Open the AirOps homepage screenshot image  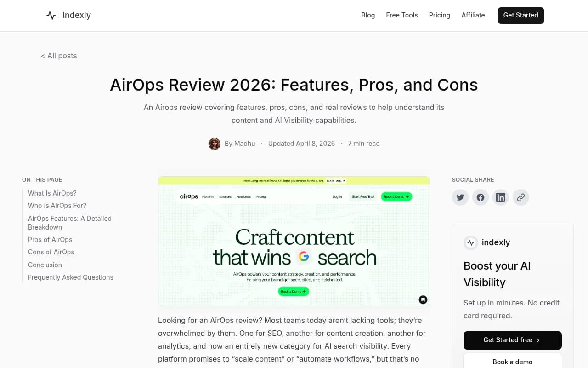click(294, 241)
